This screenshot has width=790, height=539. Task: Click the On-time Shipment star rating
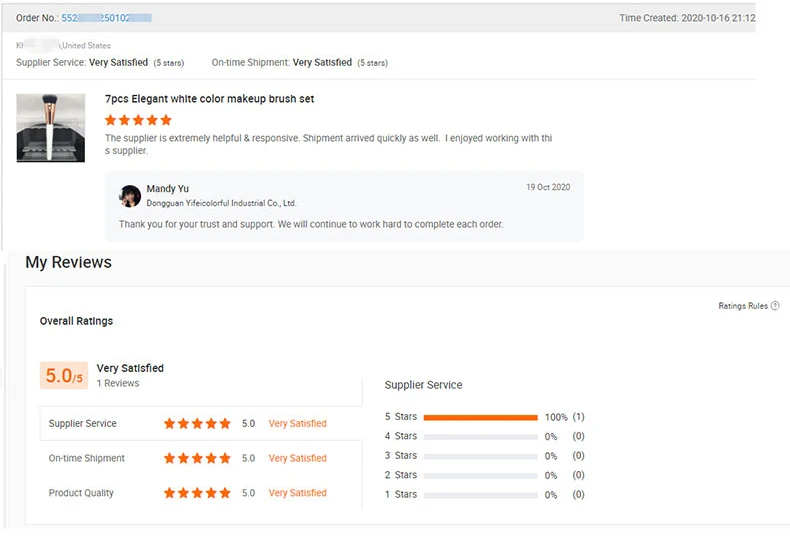[197, 459]
